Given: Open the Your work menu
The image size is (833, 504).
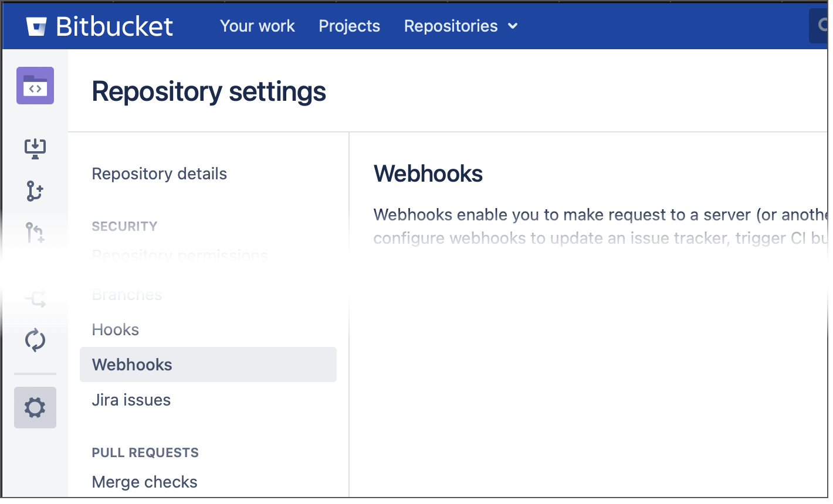Looking at the screenshot, I should pos(257,26).
